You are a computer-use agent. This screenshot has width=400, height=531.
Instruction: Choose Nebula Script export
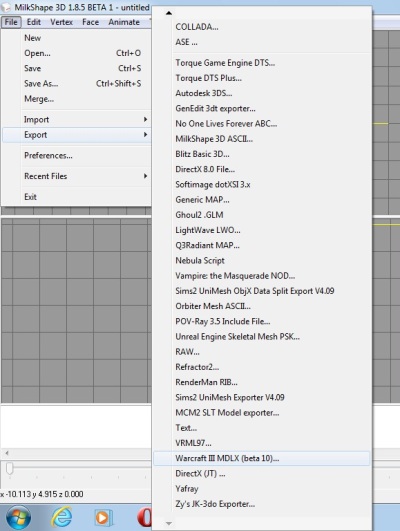click(x=261, y=260)
